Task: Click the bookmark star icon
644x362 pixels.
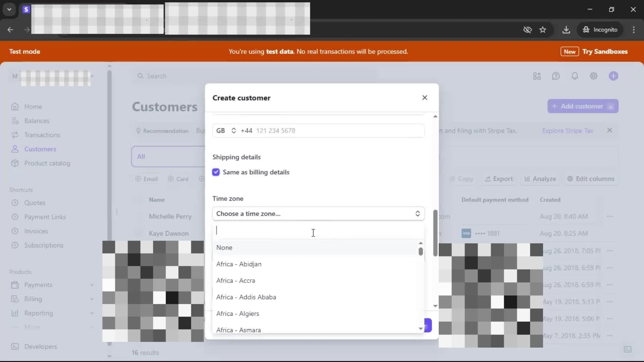Action: pyautogui.click(x=543, y=30)
